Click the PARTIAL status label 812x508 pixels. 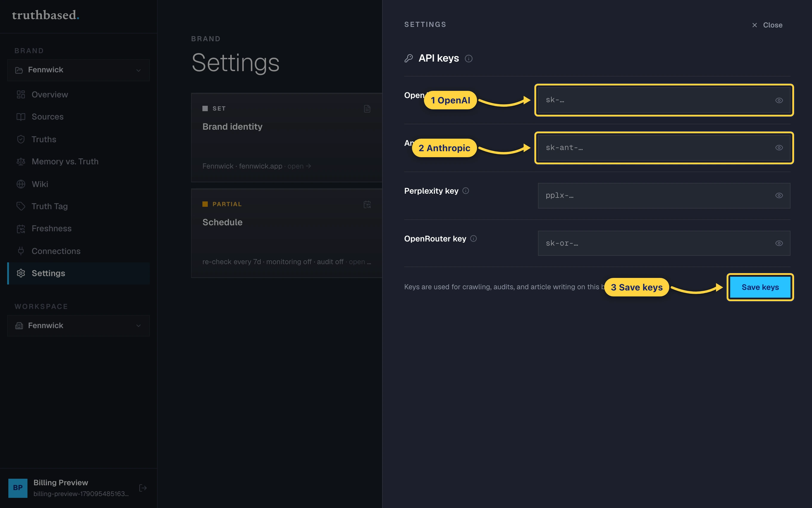(x=227, y=204)
